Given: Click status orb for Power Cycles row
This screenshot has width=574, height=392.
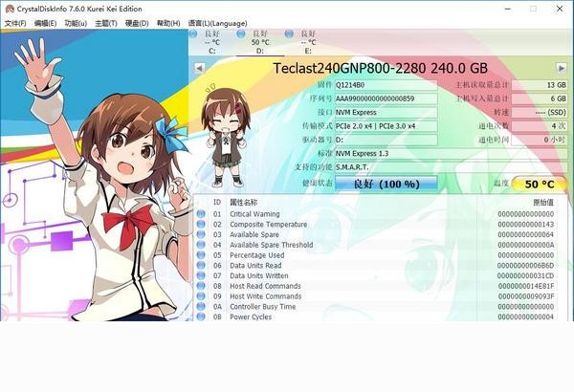Looking at the screenshot, I should [x=201, y=316].
